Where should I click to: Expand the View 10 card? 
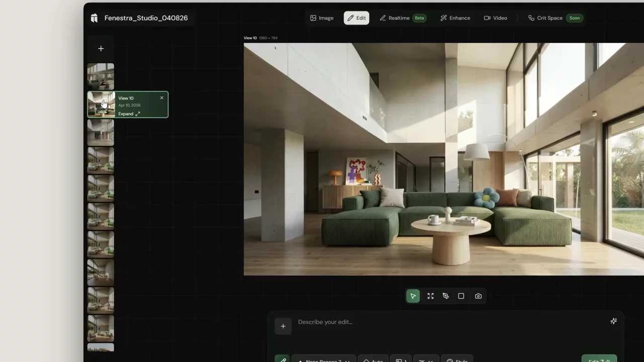pyautogui.click(x=129, y=114)
